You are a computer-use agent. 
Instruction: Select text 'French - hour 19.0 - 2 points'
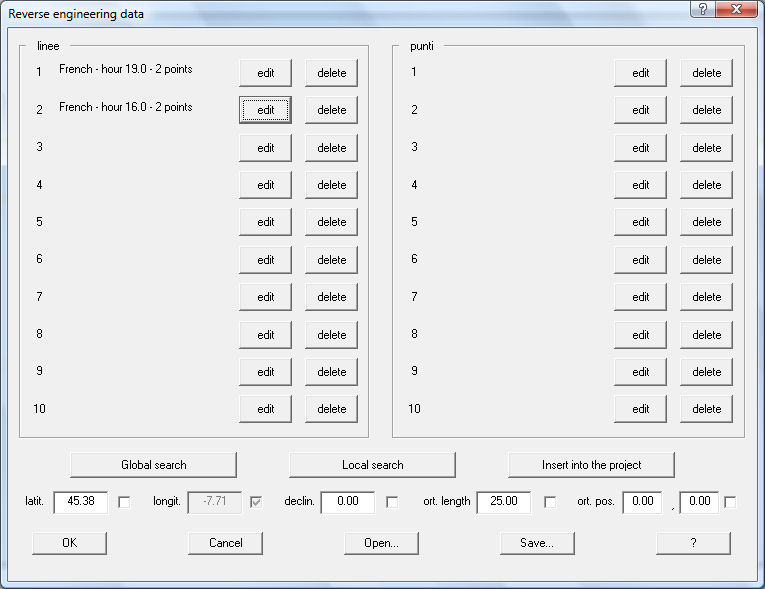[x=125, y=69]
